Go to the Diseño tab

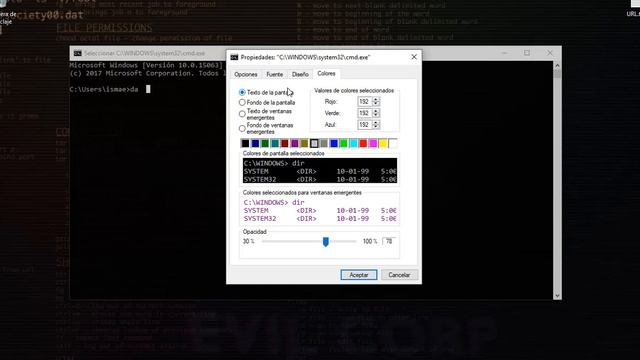tap(300, 74)
